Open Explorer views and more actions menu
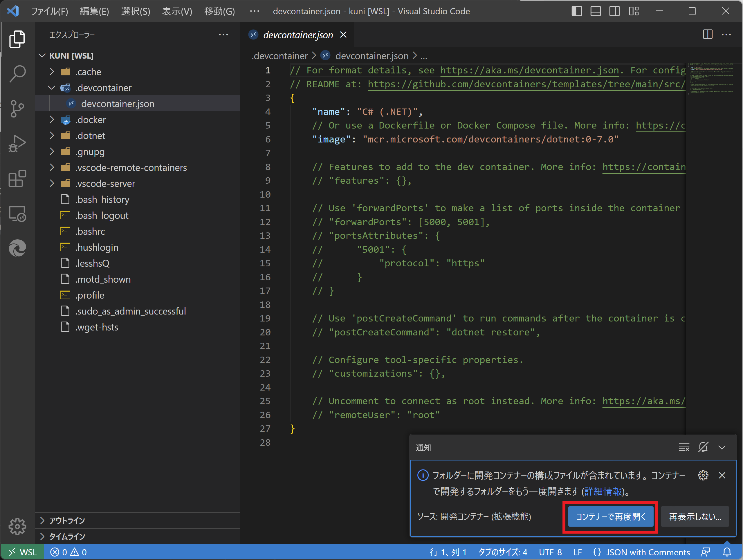743x560 pixels. point(223,35)
